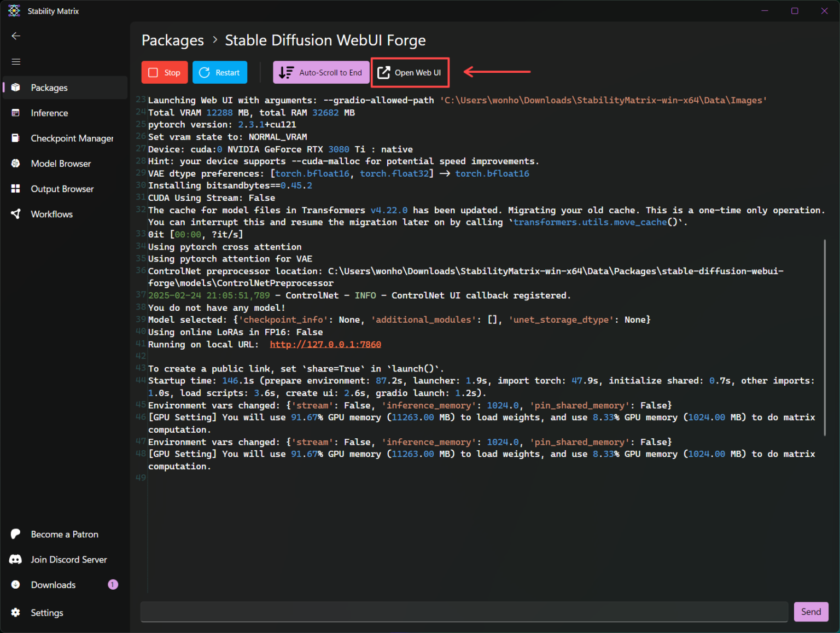Image resolution: width=840 pixels, height=633 pixels.
Task: Restart the Web UI package
Action: pyautogui.click(x=220, y=73)
